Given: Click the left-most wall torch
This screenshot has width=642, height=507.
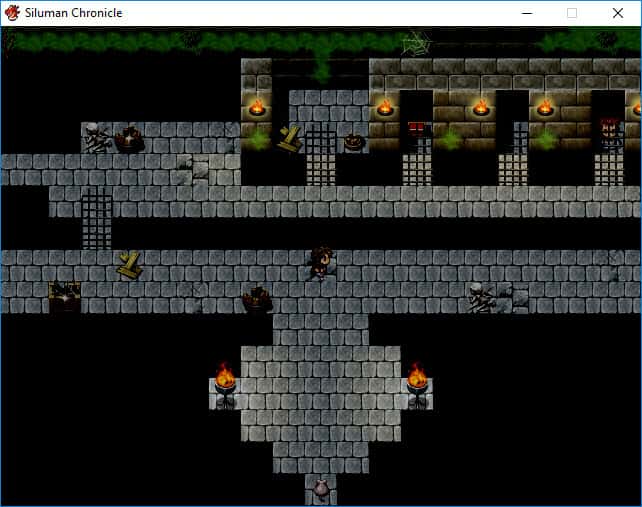Looking at the screenshot, I should [257, 107].
